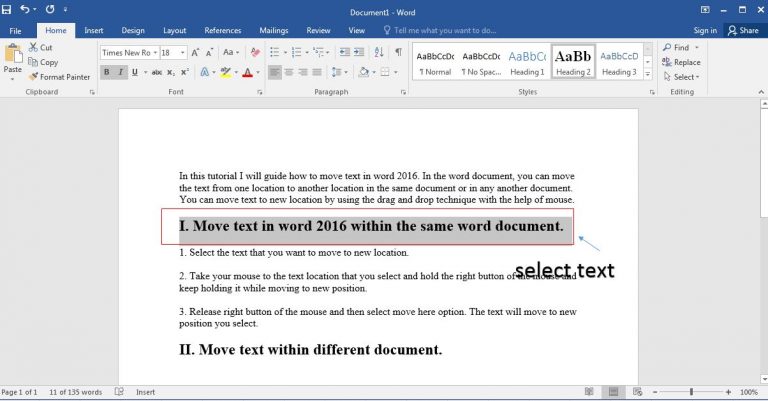Clear all formatting with the eraser icon
Image resolution: width=768 pixels, height=401 pixels.
pyautogui.click(x=255, y=52)
